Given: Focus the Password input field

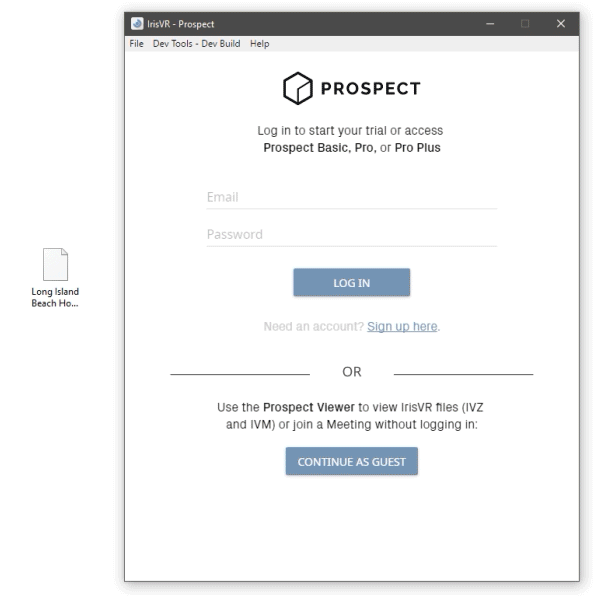Looking at the screenshot, I should [x=352, y=235].
